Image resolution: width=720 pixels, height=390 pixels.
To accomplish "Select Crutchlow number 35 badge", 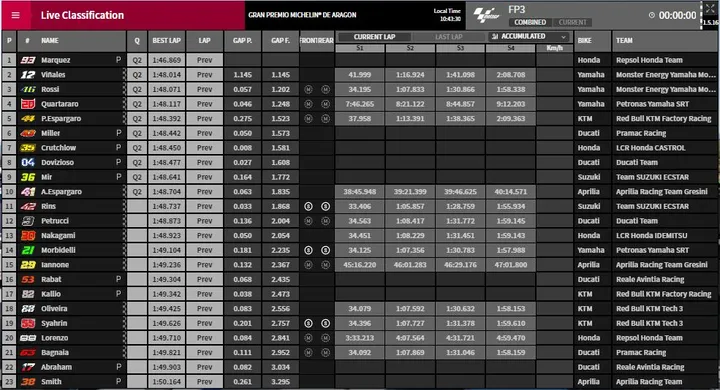I will (x=28, y=148).
